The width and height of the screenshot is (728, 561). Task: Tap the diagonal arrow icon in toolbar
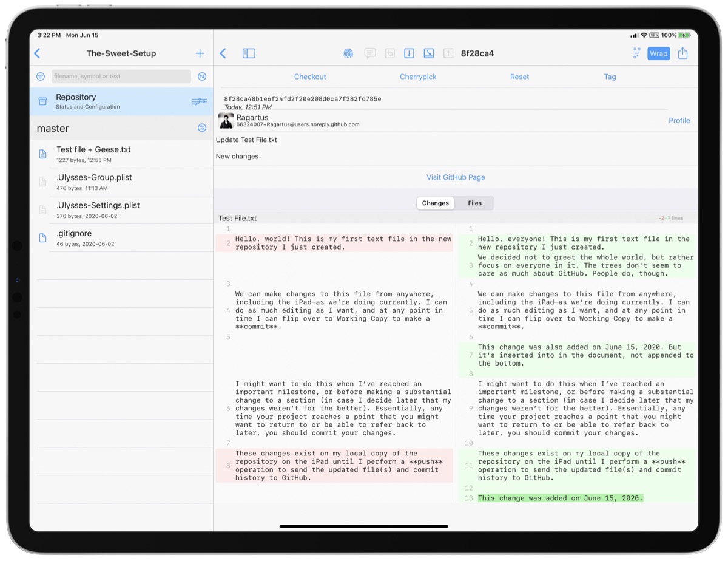click(428, 53)
